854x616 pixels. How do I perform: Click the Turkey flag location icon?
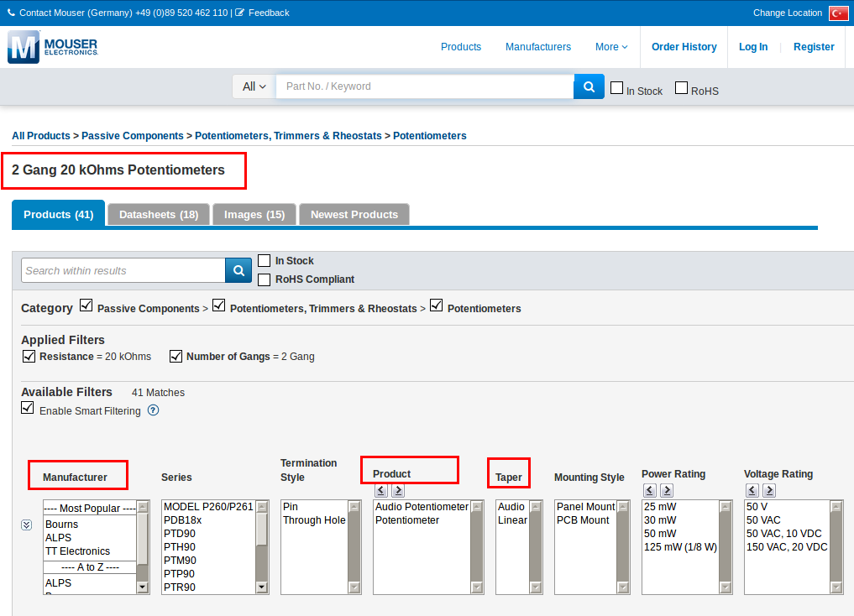(x=838, y=13)
